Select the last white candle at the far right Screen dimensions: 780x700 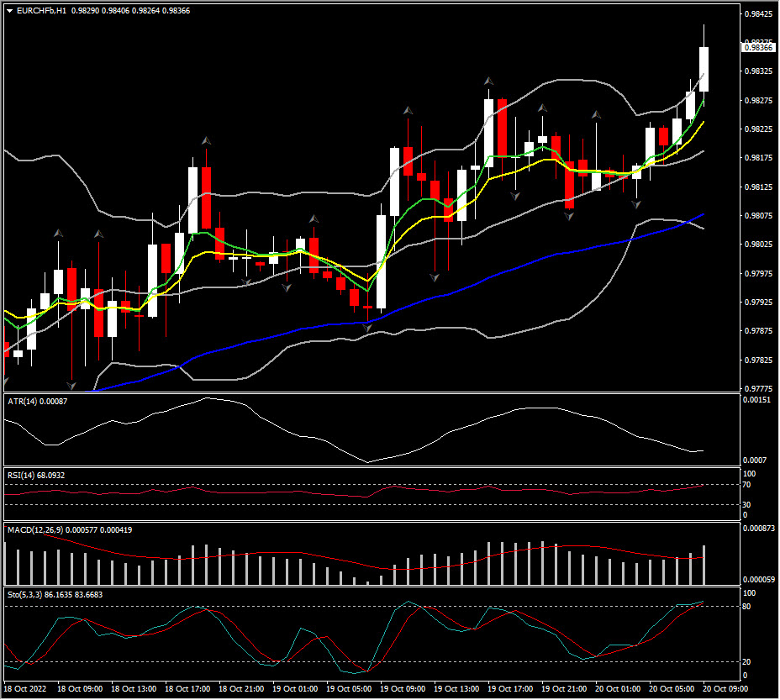pyautogui.click(x=704, y=69)
